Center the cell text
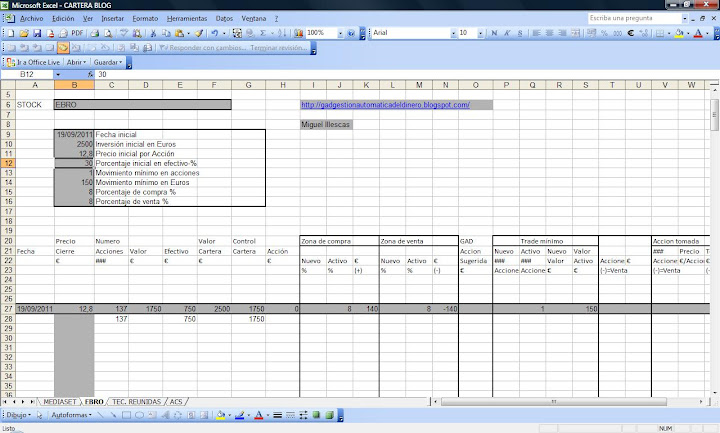Viewport: 720px width, 433px height. tap(549, 33)
